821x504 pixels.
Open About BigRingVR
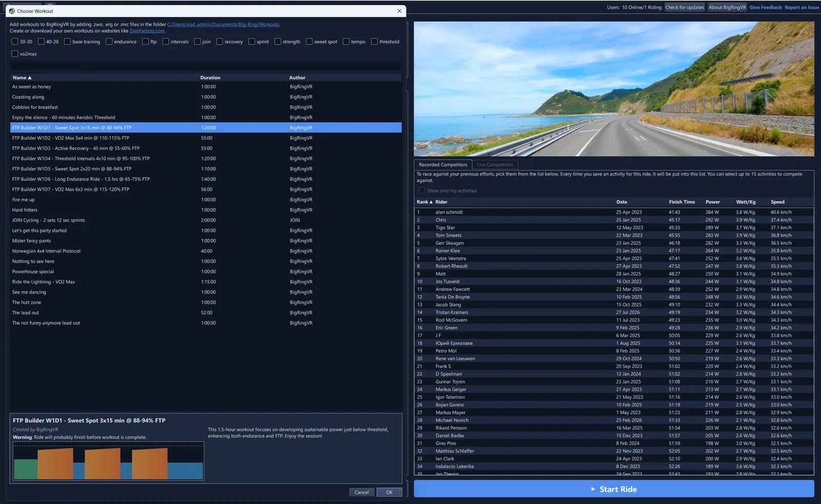pyautogui.click(x=727, y=7)
